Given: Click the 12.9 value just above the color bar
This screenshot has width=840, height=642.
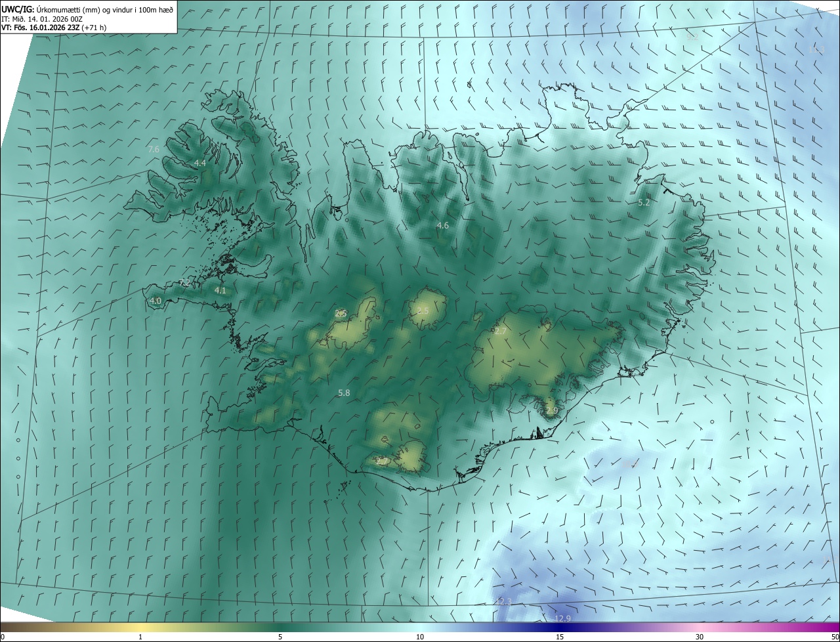Looking at the screenshot, I should click(562, 618).
